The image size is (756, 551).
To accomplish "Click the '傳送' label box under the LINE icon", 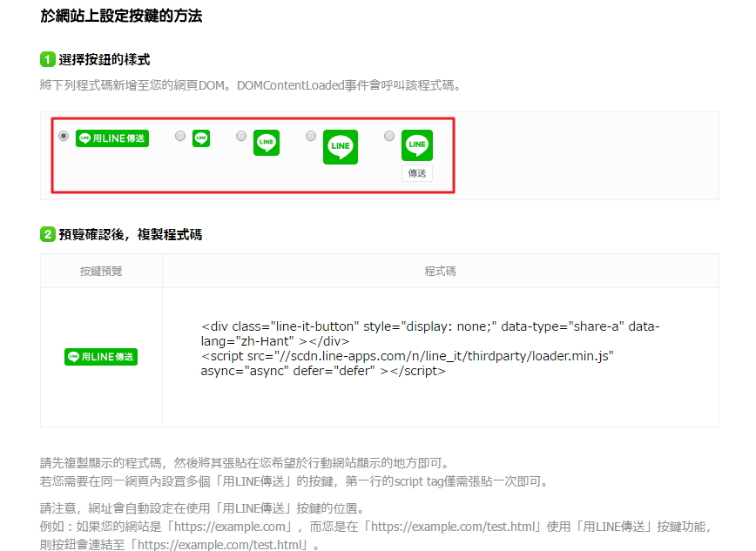I will [417, 173].
